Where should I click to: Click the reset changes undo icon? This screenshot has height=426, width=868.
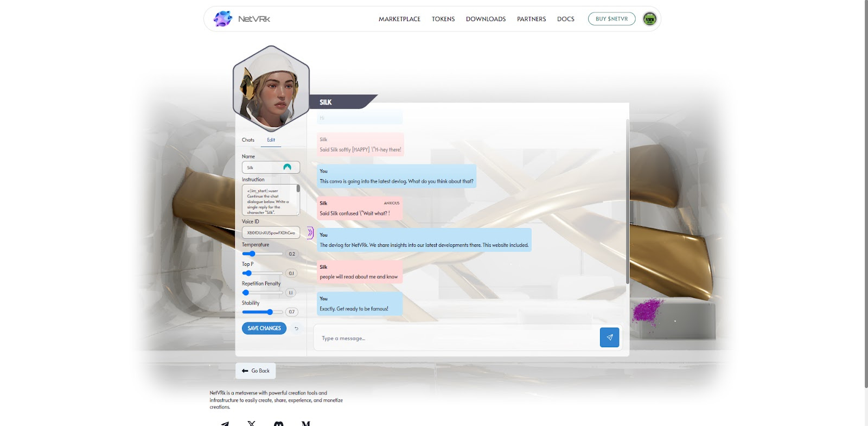coord(296,328)
